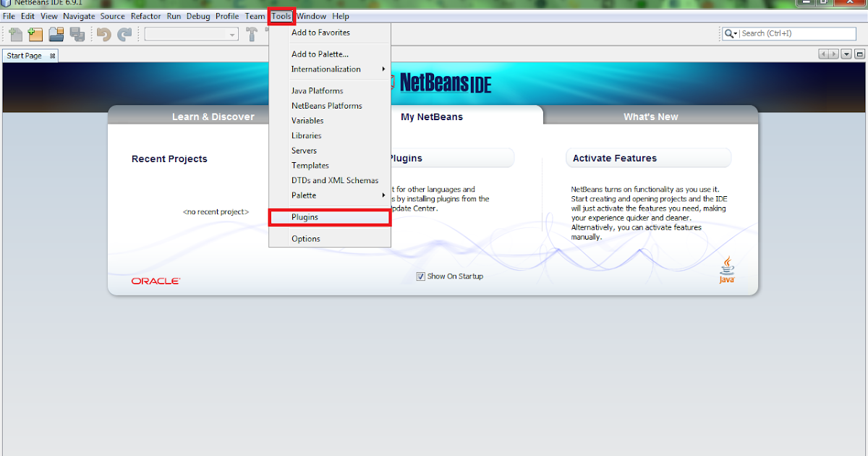Screen dimensions: 868x456
Task: Open the Profile menu
Action: tap(227, 16)
